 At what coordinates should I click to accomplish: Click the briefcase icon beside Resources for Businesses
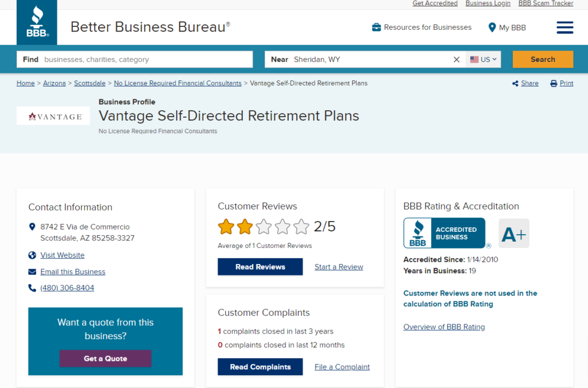pos(376,28)
